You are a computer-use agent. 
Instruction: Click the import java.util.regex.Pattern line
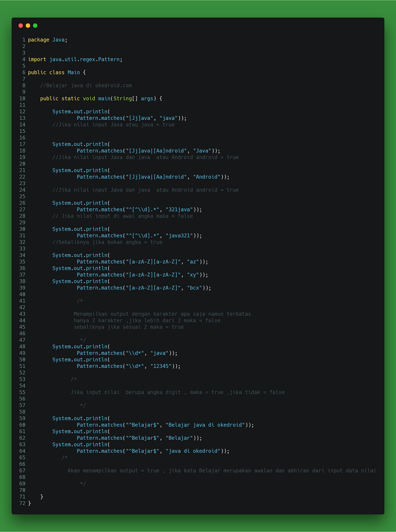[x=75, y=60]
